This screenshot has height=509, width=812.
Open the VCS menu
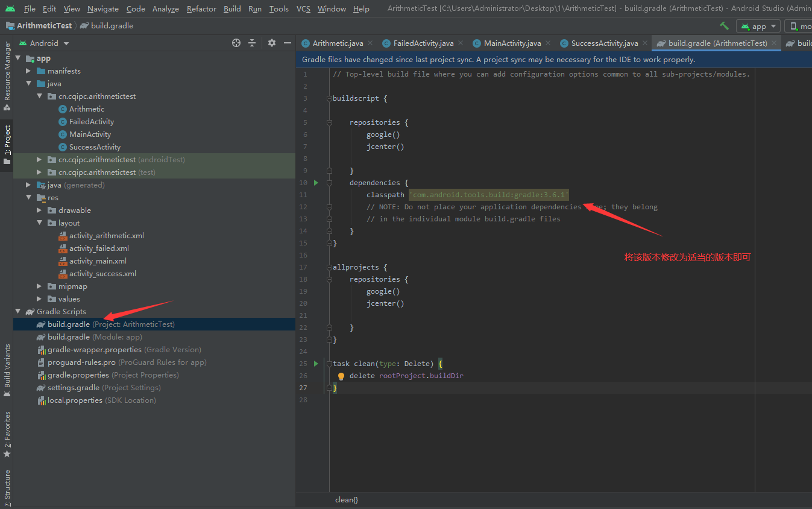tap(303, 9)
